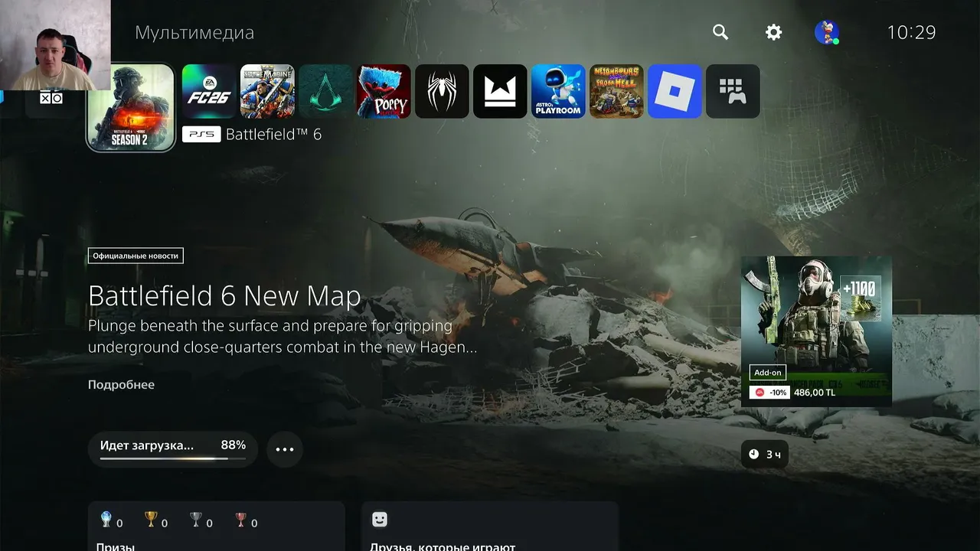Image resolution: width=980 pixels, height=551 pixels.
Task: Click the download progress bar
Action: (x=173, y=459)
